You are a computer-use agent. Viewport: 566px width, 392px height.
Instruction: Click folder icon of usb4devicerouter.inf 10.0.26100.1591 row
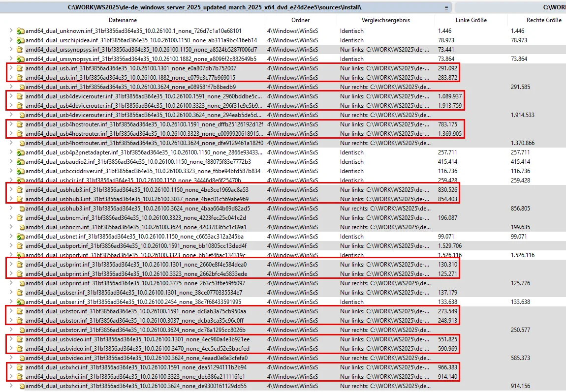[20, 97]
